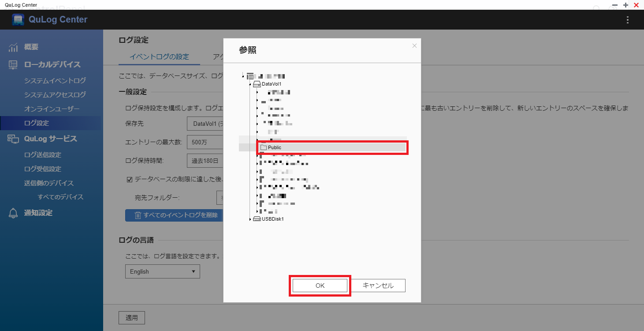Open the three-dot more options menu

pyautogui.click(x=628, y=20)
